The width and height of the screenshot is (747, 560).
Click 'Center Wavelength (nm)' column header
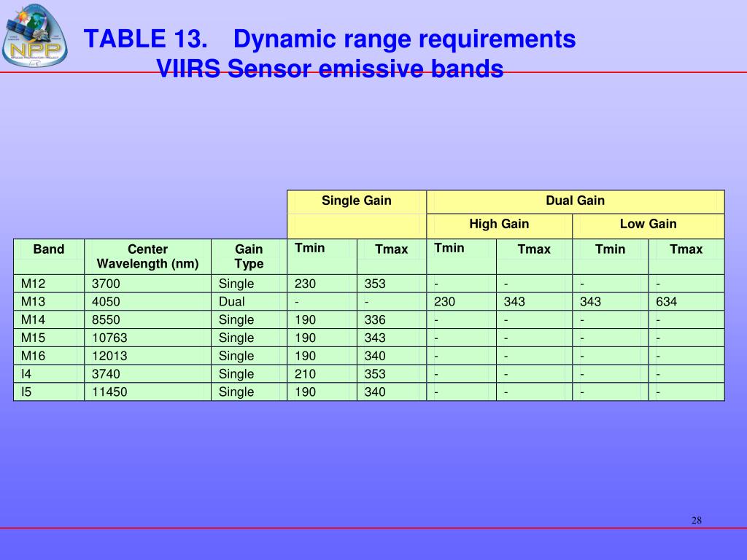click(147, 256)
